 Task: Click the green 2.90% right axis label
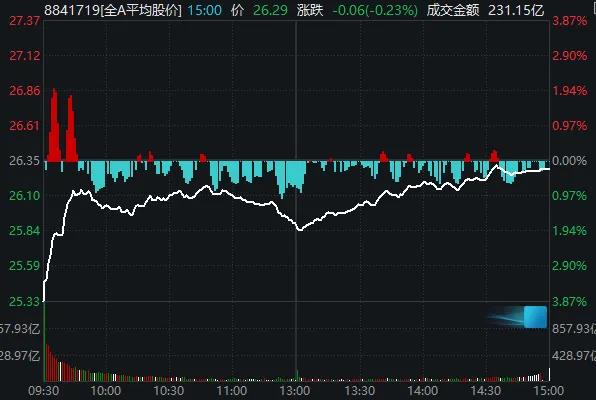(x=569, y=265)
